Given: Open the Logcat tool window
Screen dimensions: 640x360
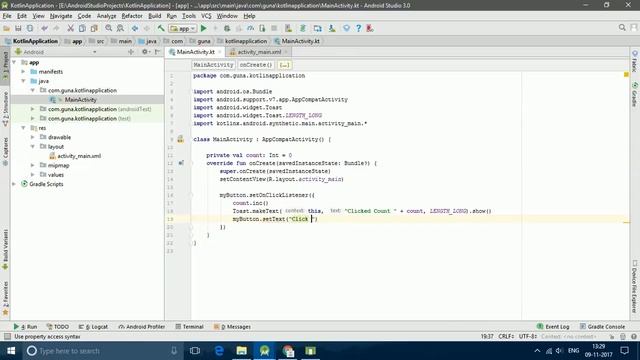Looking at the screenshot, I should tap(93, 327).
